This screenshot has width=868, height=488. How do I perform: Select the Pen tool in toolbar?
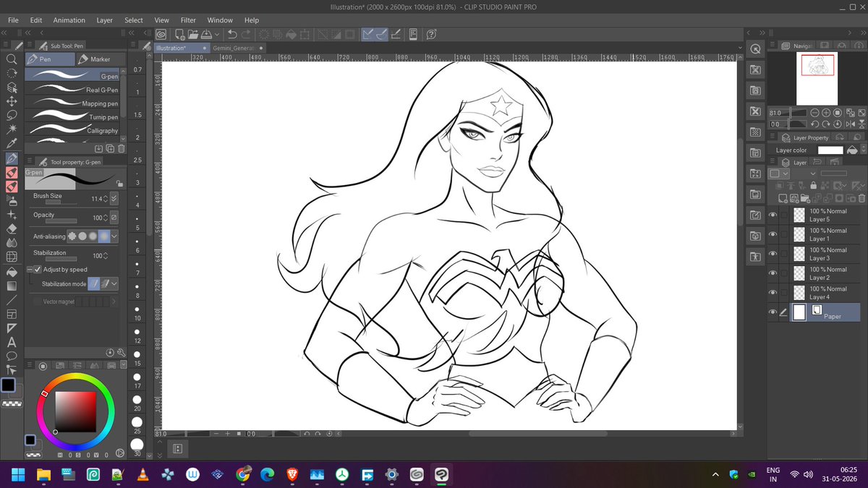point(12,158)
